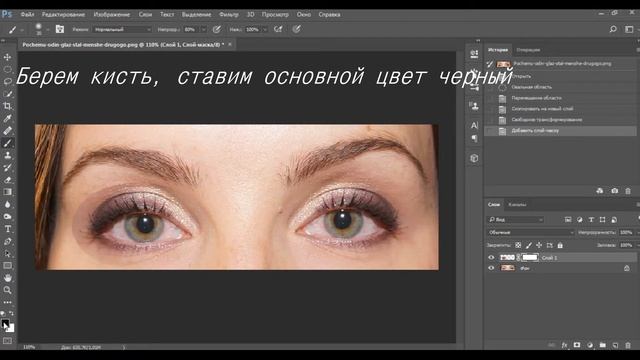Open search in Photoshop
Image resolution: width=640 pixels, height=360 pixels.
tap(613, 29)
